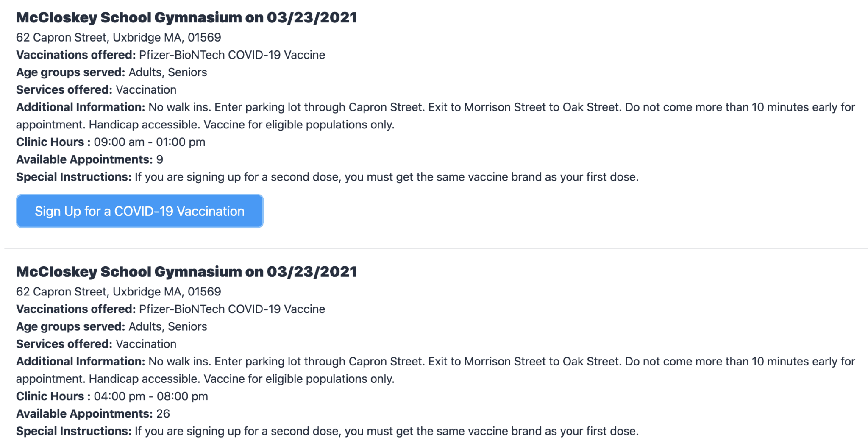Click Clinic Hours 09:00 am - 01:00 pm
Screen dimensions: 868x446
pyautogui.click(x=111, y=142)
